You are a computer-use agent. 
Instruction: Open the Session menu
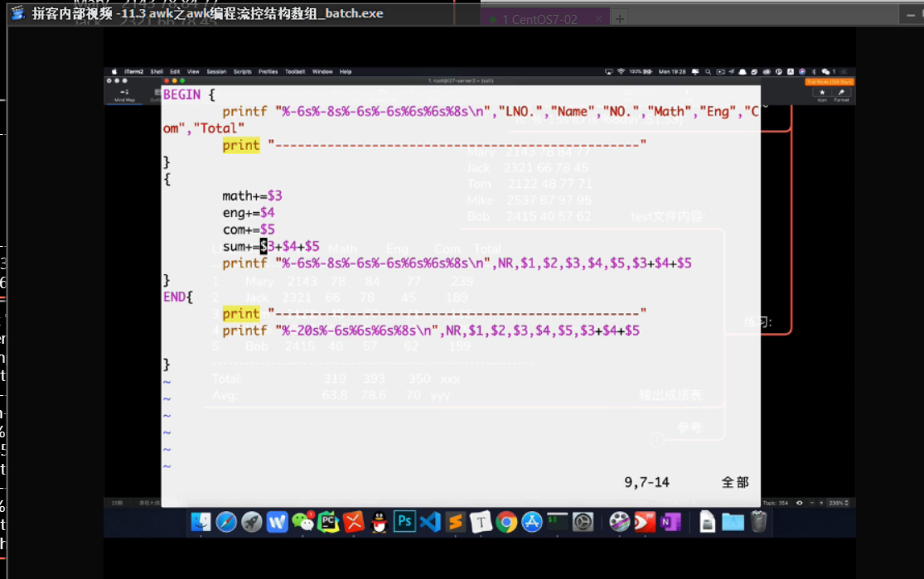(x=216, y=72)
